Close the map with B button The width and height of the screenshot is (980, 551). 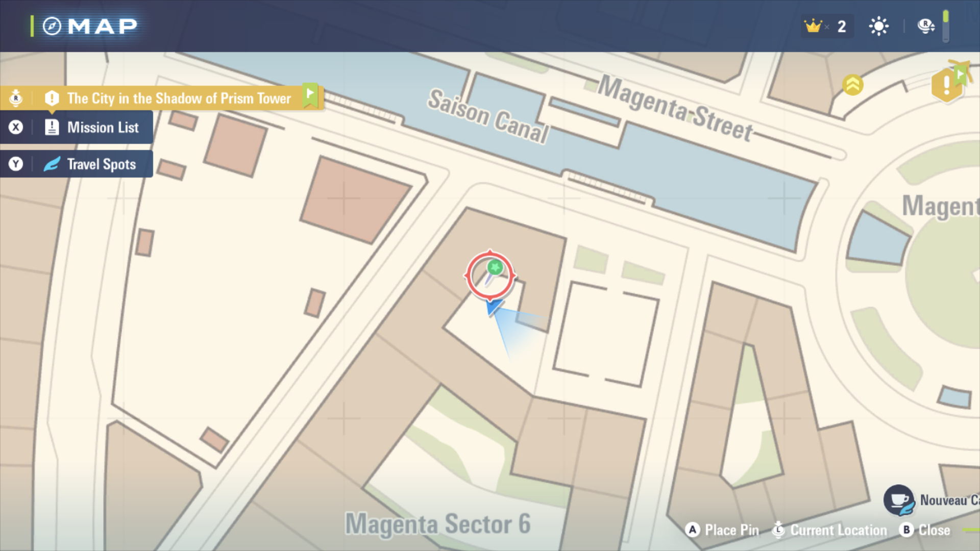(x=924, y=530)
